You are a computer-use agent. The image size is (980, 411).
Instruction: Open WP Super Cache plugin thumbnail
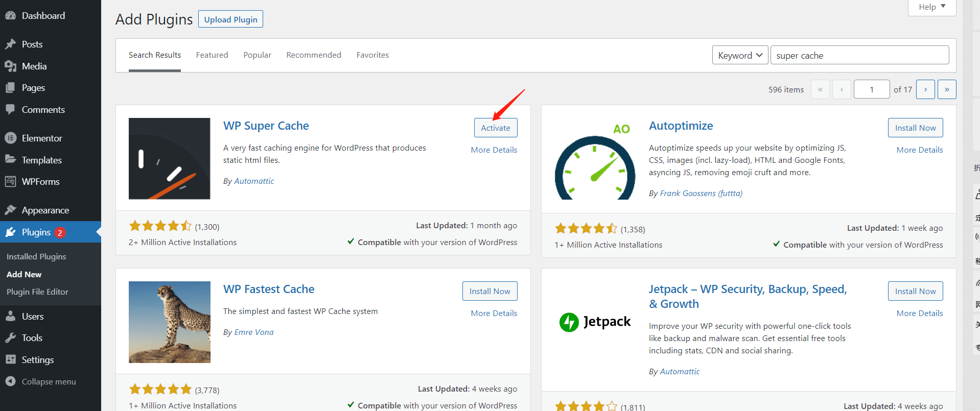170,159
